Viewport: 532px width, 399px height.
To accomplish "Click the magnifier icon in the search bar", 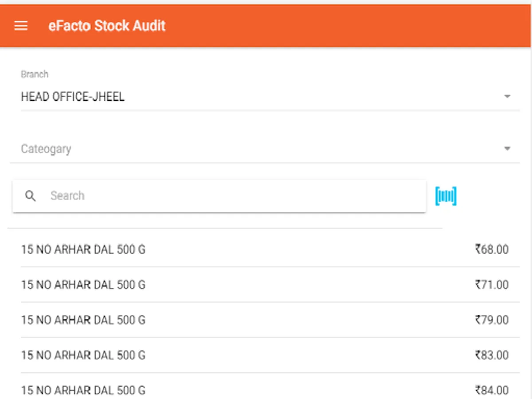I will click(x=30, y=196).
